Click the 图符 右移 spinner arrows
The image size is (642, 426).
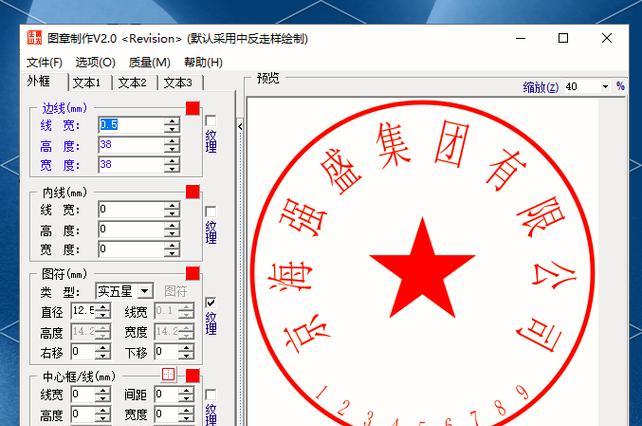tap(103, 352)
